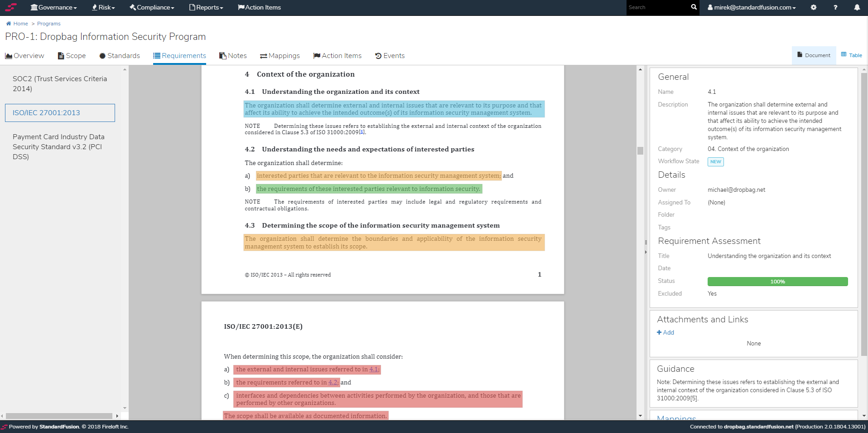868x433 pixels.
Task: Click the 4.1 hyperlink in the document
Action: (x=373, y=370)
